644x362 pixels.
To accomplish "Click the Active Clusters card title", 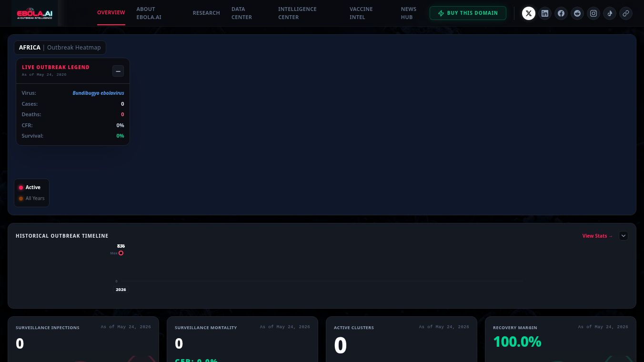I will [354, 328].
